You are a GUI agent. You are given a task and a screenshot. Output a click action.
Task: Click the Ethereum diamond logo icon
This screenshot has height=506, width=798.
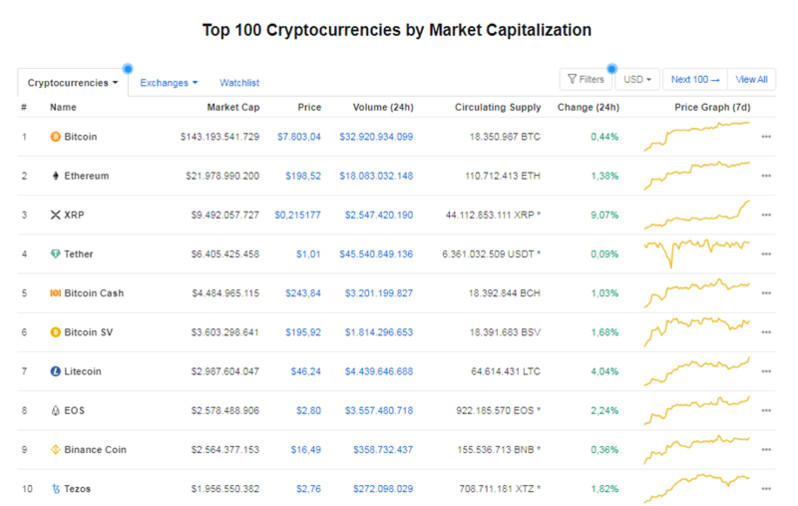(x=55, y=176)
